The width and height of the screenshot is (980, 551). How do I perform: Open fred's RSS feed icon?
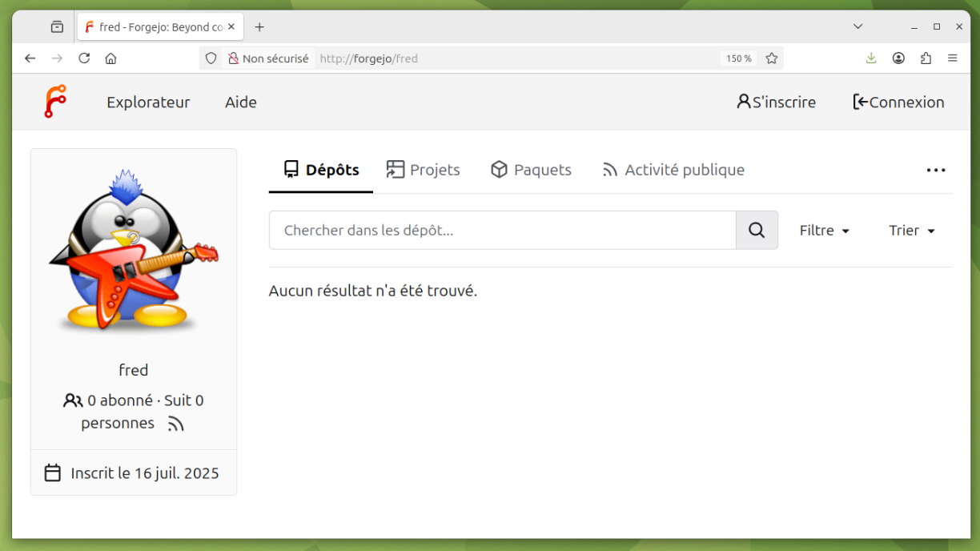pyautogui.click(x=176, y=424)
